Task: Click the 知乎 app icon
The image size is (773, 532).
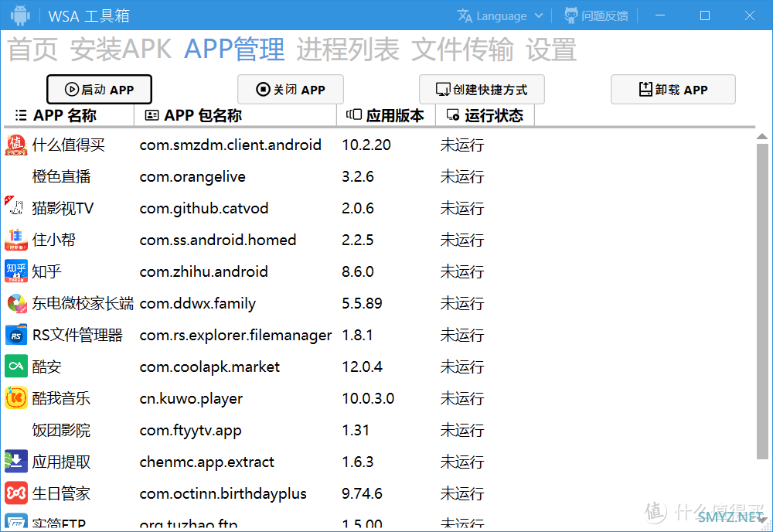Action: [x=16, y=271]
